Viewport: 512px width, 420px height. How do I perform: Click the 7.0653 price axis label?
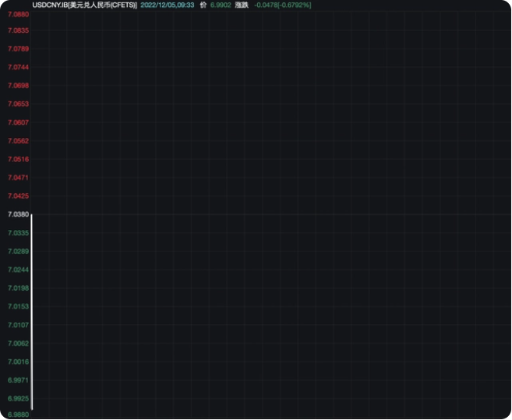pos(18,104)
